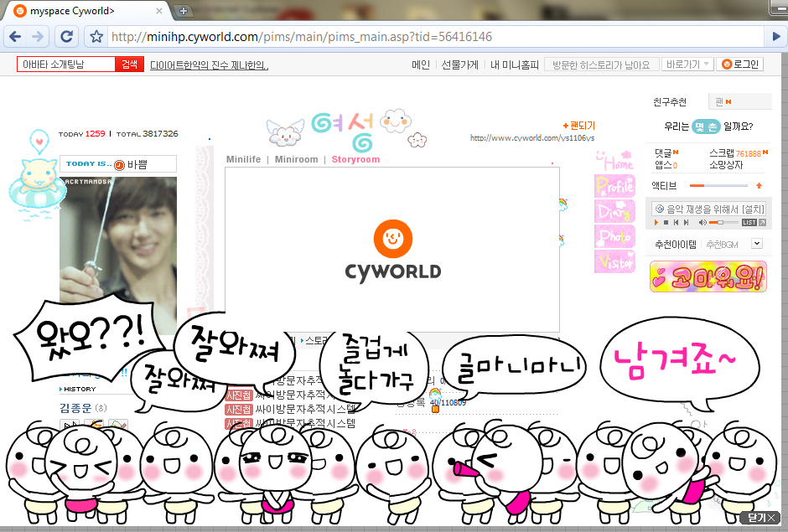This screenshot has height=532, width=788.
Task: Switch to the Storyroom tab
Action: click(355, 159)
